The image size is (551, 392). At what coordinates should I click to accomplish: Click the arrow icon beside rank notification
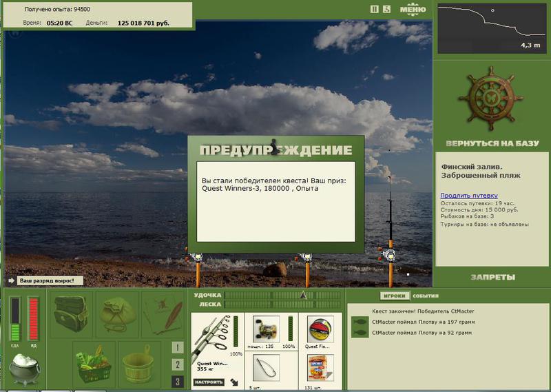(11, 280)
